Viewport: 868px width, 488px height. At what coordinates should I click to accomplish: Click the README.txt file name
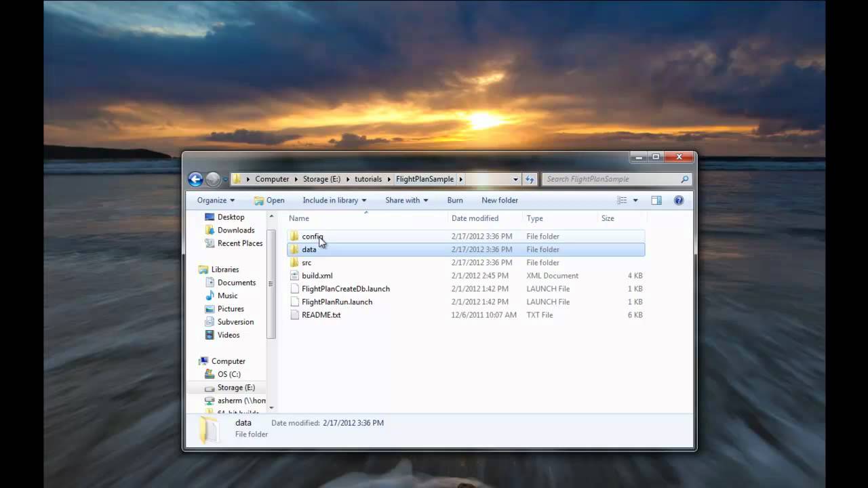pyautogui.click(x=321, y=315)
